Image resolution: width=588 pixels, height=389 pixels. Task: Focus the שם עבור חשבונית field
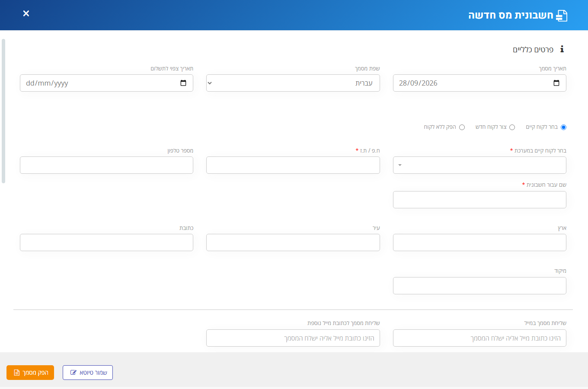click(x=479, y=200)
